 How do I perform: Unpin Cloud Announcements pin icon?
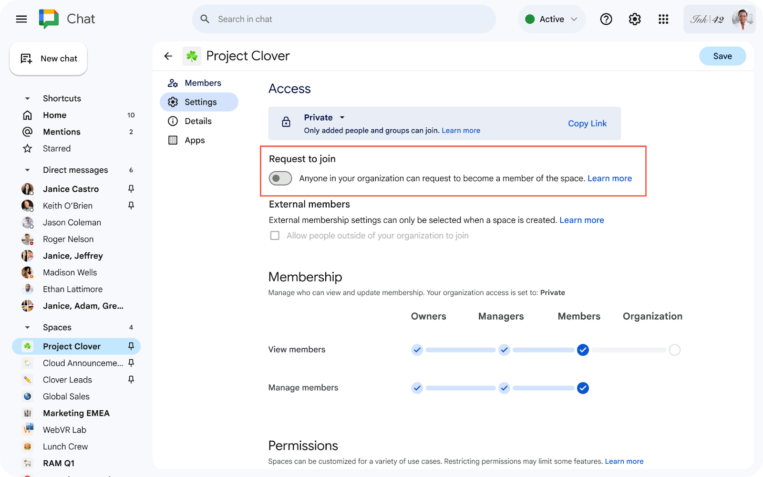point(131,363)
